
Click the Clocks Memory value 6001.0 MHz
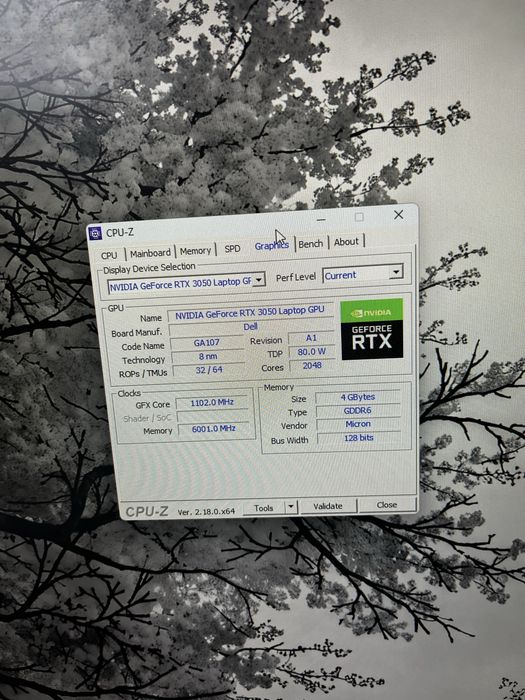point(213,429)
